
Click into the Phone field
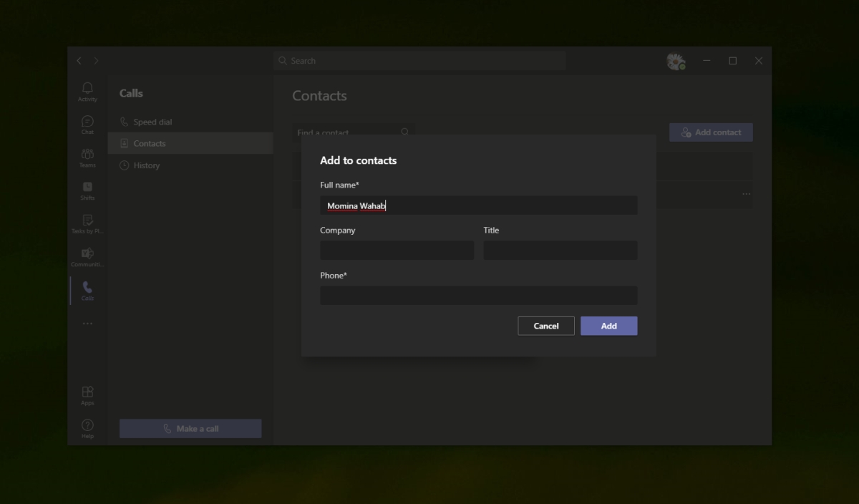tap(479, 296)
